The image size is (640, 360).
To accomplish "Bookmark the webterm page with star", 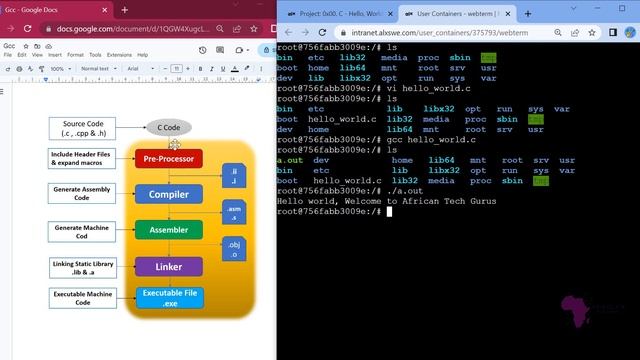I will pos(592,33).
